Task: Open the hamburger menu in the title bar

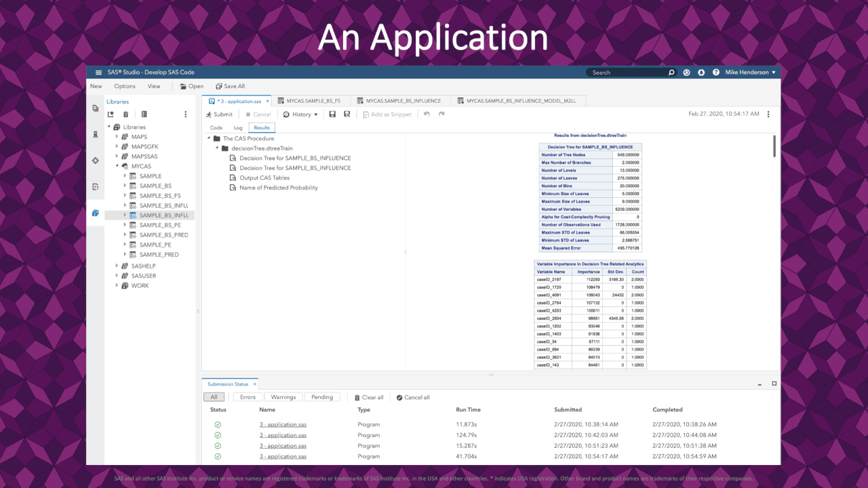Action: [98, 72]
